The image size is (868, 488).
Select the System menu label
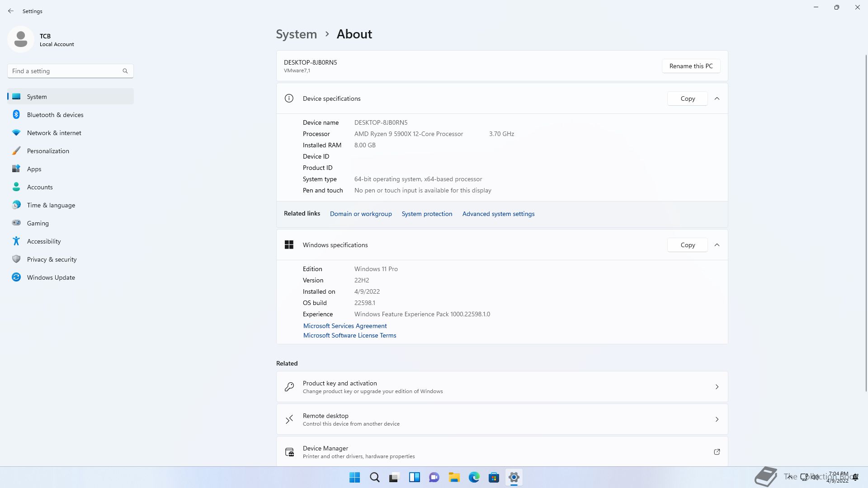(x=37, y=97)
